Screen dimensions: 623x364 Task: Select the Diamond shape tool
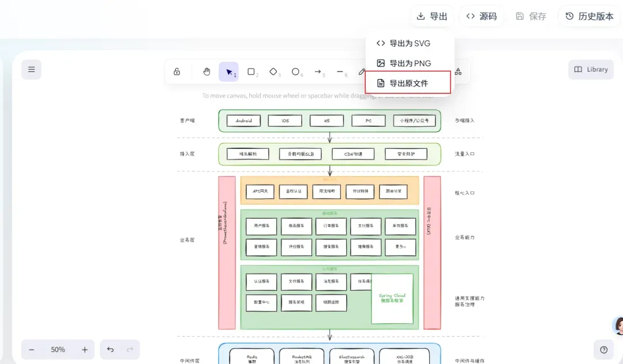click(x=273, y=72)
